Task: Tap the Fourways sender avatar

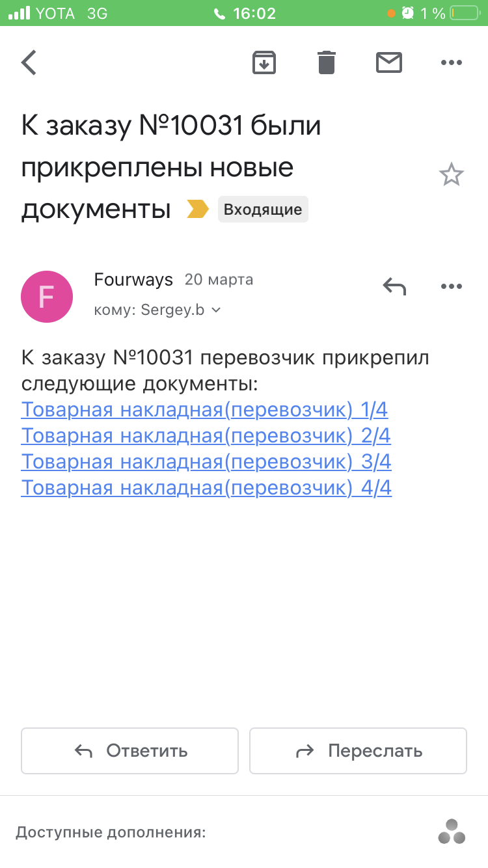Action: pos(47,297)
